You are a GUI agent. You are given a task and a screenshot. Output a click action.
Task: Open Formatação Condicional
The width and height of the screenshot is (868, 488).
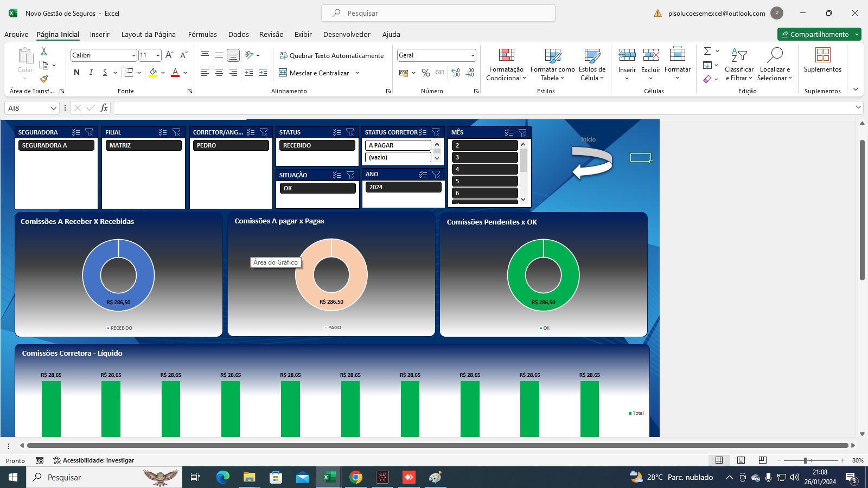tap(506, 65)
